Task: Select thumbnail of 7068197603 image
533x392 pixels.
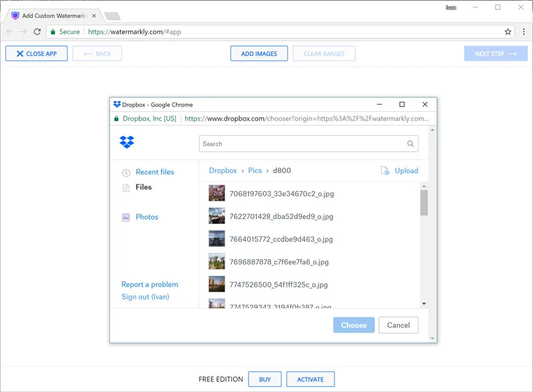Action: [217, 193]
